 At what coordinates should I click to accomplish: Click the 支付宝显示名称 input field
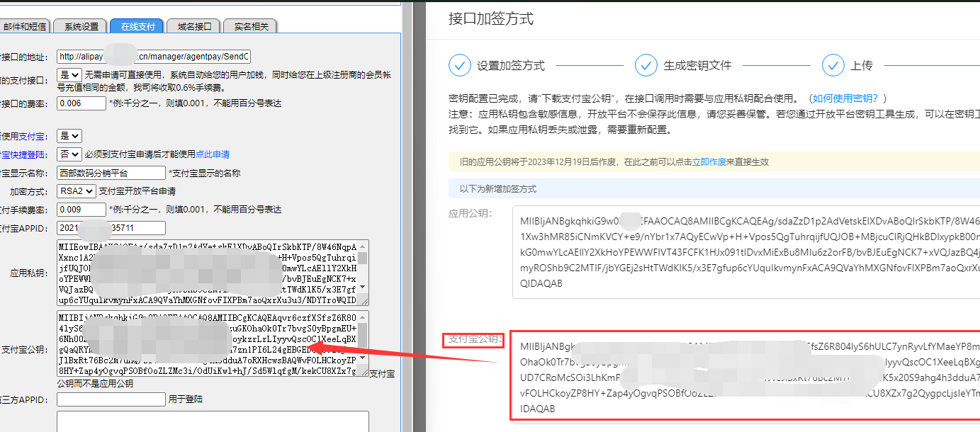111,173
